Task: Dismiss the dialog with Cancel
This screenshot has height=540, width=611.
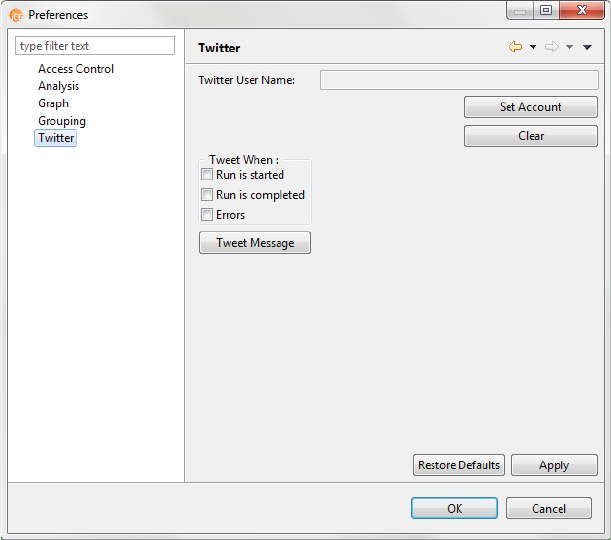Action: point(549,508)
